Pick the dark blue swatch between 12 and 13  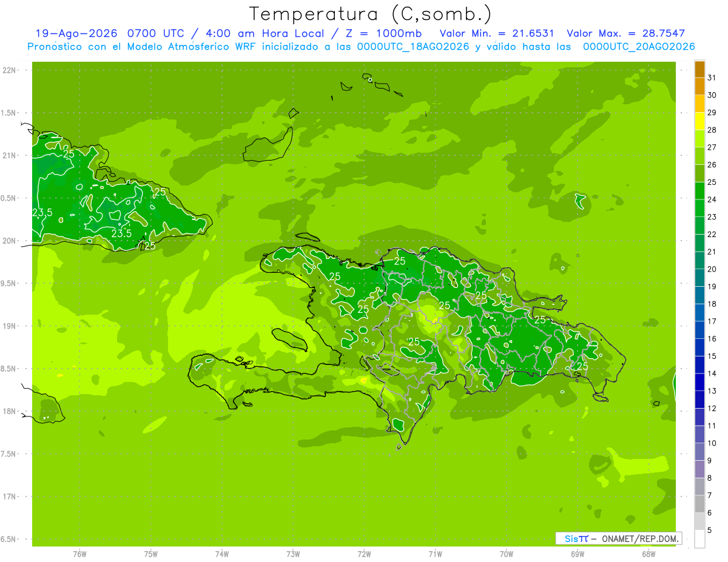click(x=699, y=400)
